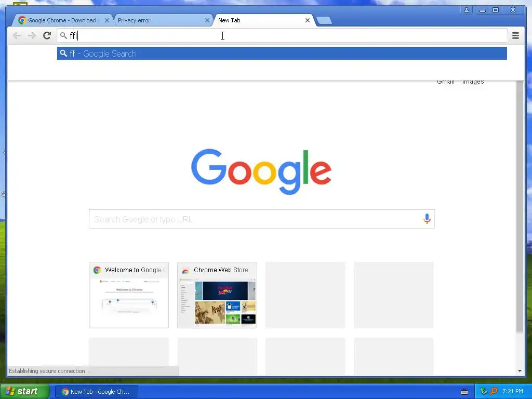Click the address bar containing ffi
Image resolution: width=532 pixels, height=399 pixels.
[x=282, y=36]
